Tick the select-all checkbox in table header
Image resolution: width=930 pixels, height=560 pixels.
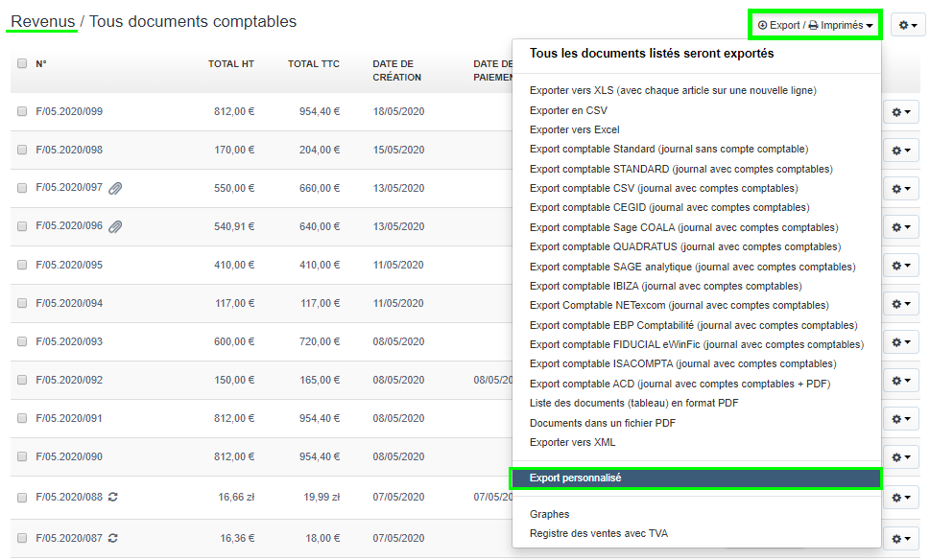[x=22, y=63]
